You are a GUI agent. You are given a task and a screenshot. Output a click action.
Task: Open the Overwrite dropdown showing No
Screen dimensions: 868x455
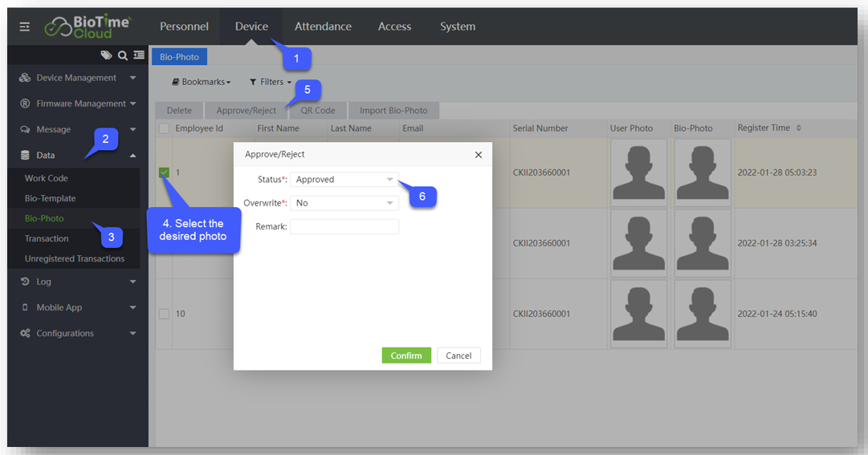point(344,203)
